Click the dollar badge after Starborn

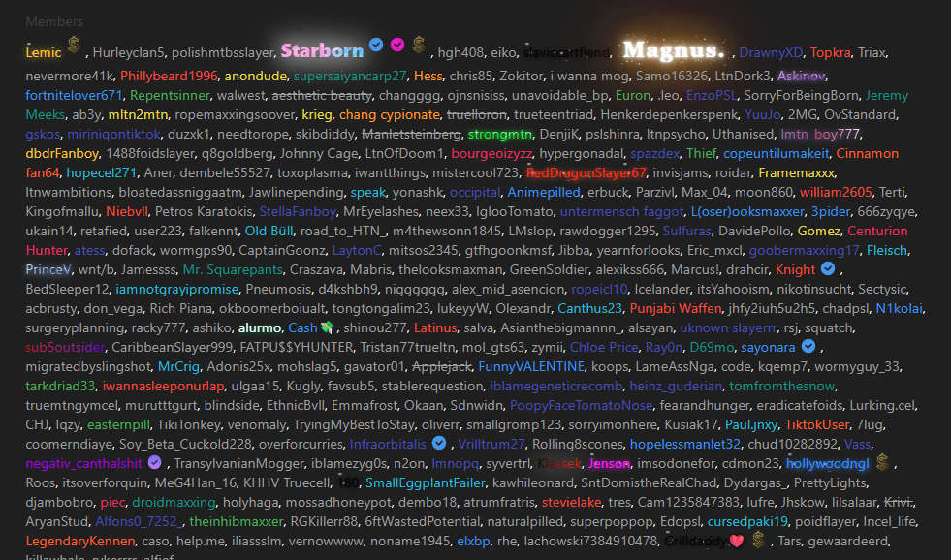pyautogui.click(x=419, y=45)
